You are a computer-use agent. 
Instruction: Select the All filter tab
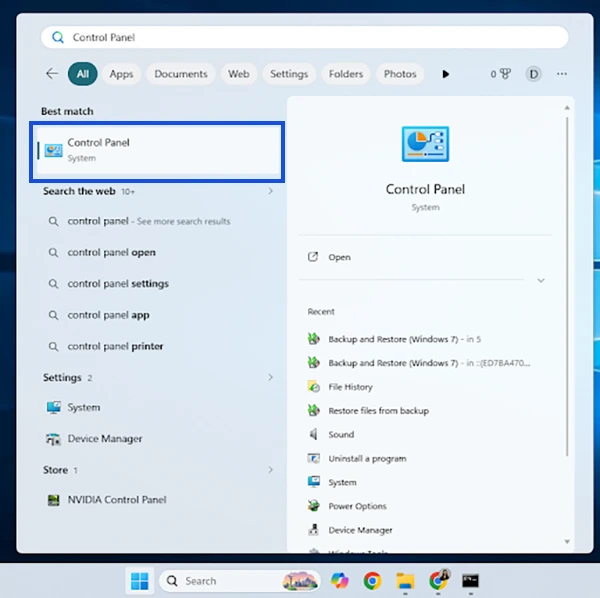(x=83, y=74)
